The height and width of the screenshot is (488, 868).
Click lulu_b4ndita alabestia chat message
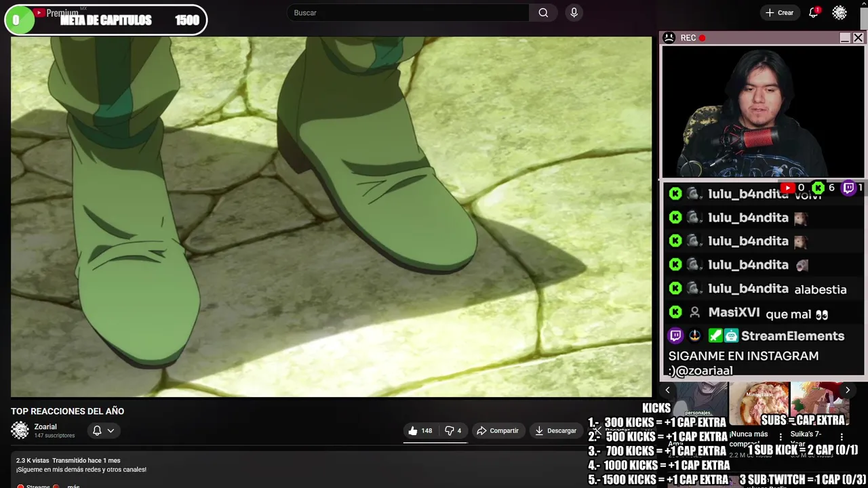[821, 289]
